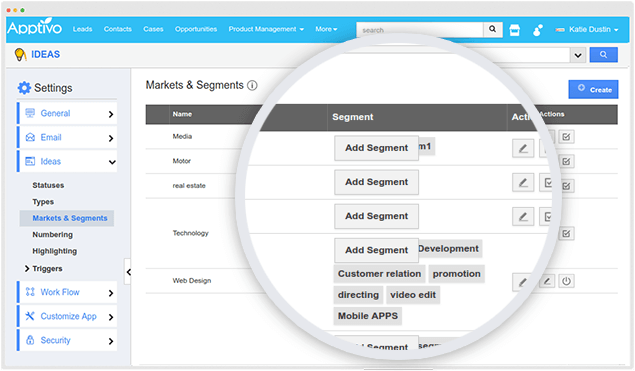Click the Web Design market name

(192, 281)
